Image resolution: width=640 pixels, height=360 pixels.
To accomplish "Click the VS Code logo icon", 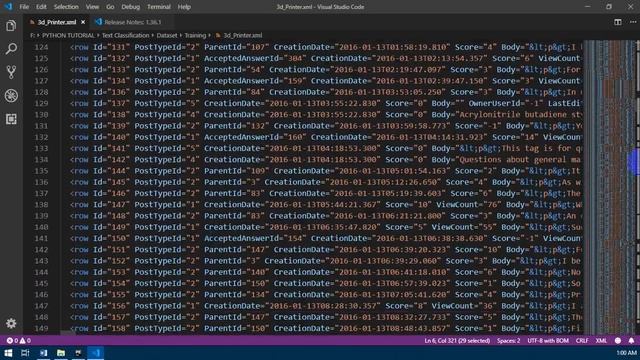I will [x=8, y=7].
